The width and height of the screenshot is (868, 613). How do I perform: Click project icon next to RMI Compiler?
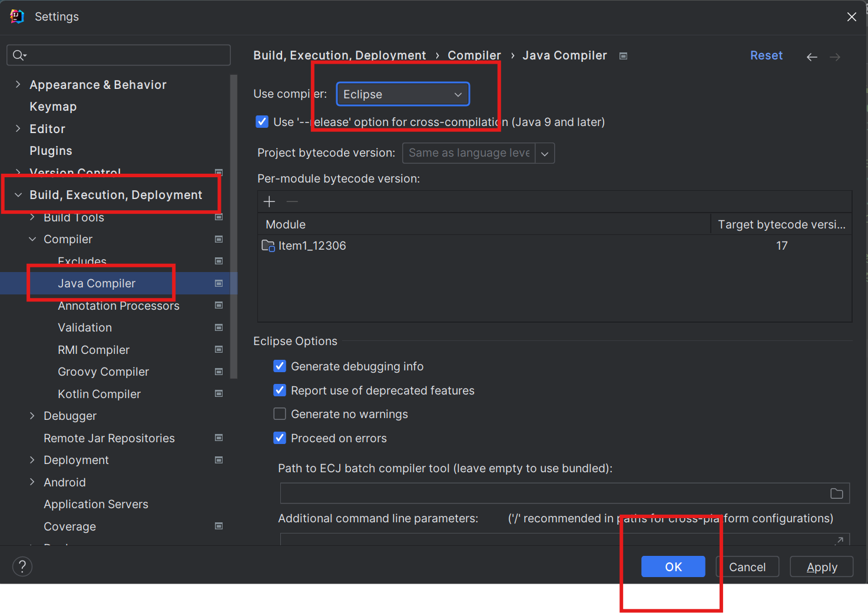pyautogui.click(x=219, y=350)
